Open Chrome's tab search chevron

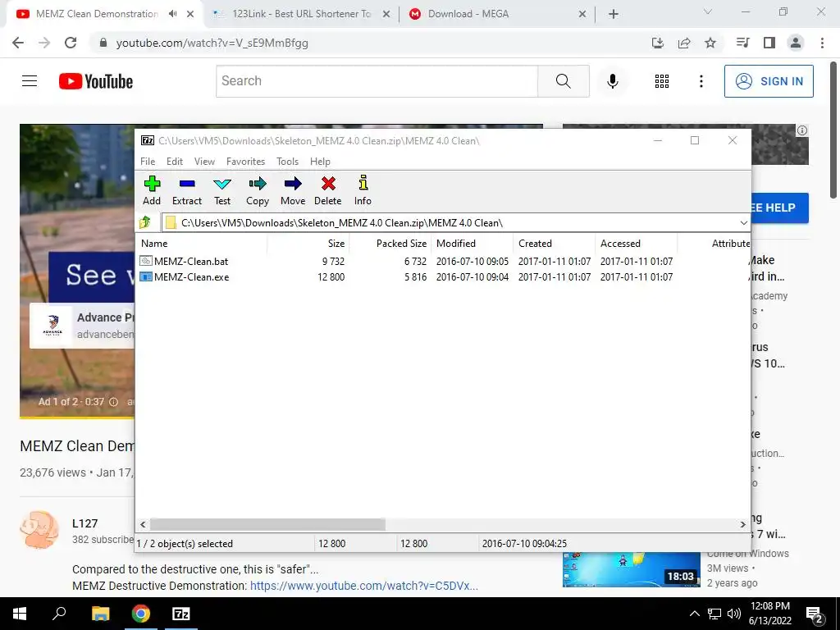click(708, 11)
